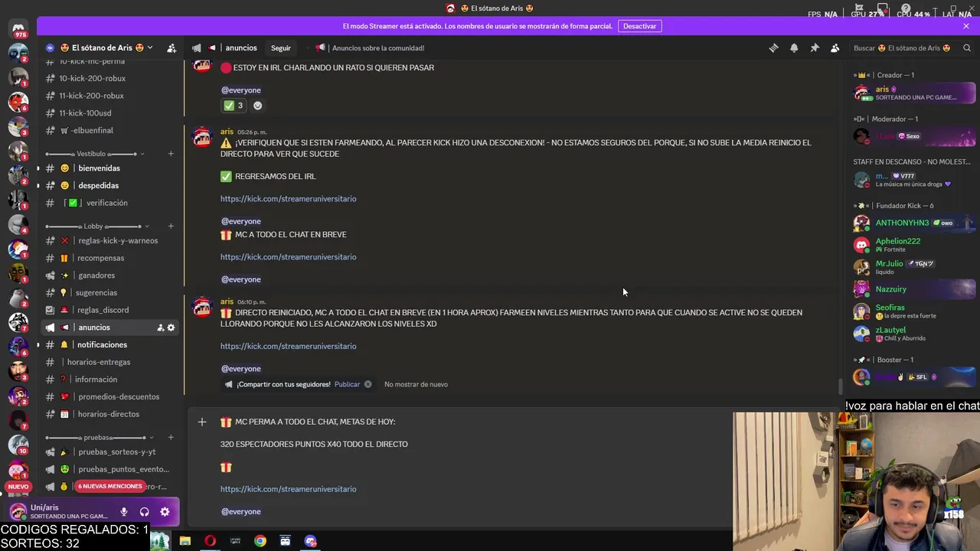Viewport: 980px width, 551px height.
Task: Select member Aphelion222 in member list
Action: click(x=913, y=245)
